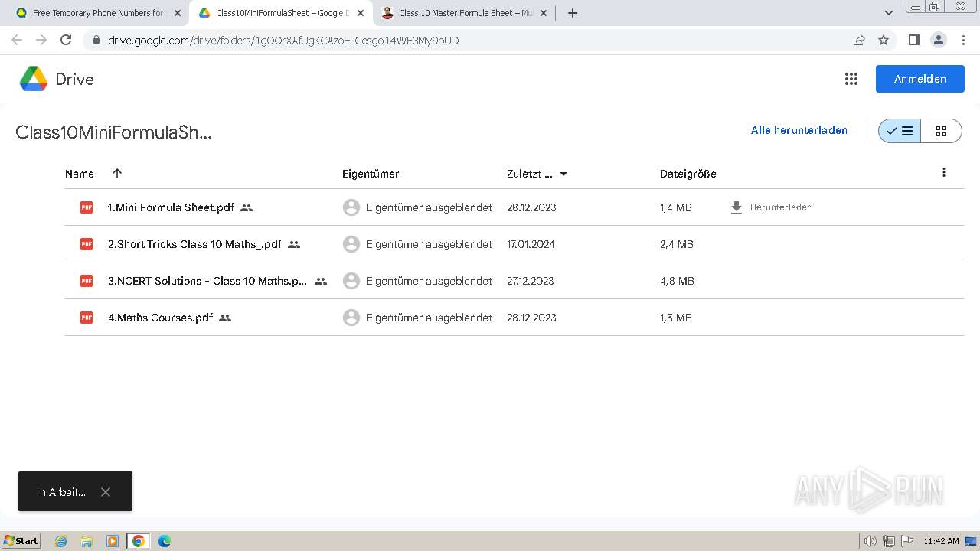Click owner avatar in Short Tricks row

tap(351, 244)
